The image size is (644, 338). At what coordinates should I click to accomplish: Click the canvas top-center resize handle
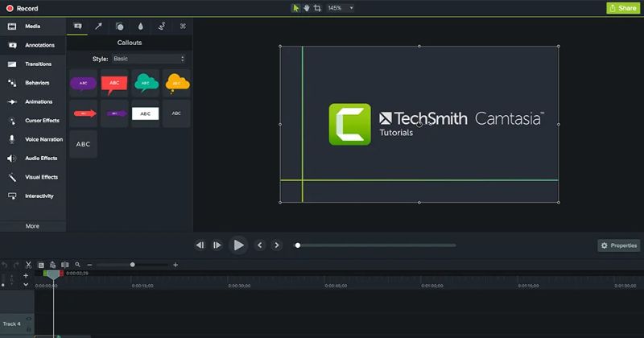(x=419, y=46)
